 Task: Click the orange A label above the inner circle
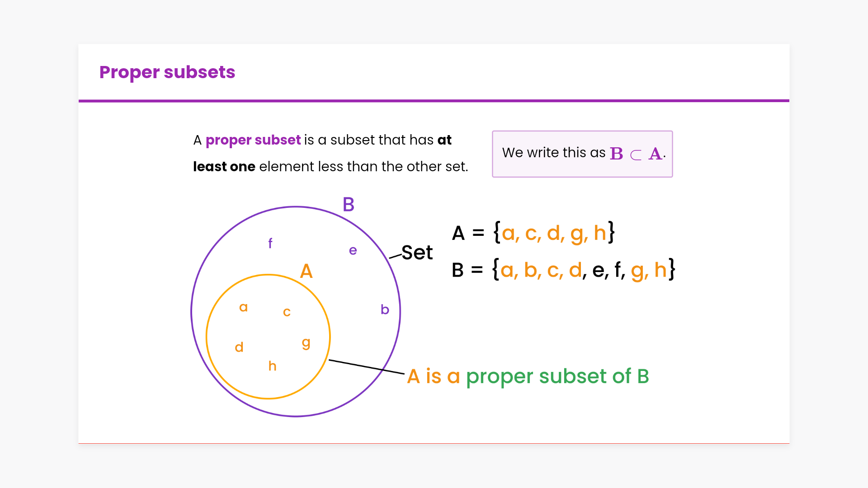tap(306, 271)
